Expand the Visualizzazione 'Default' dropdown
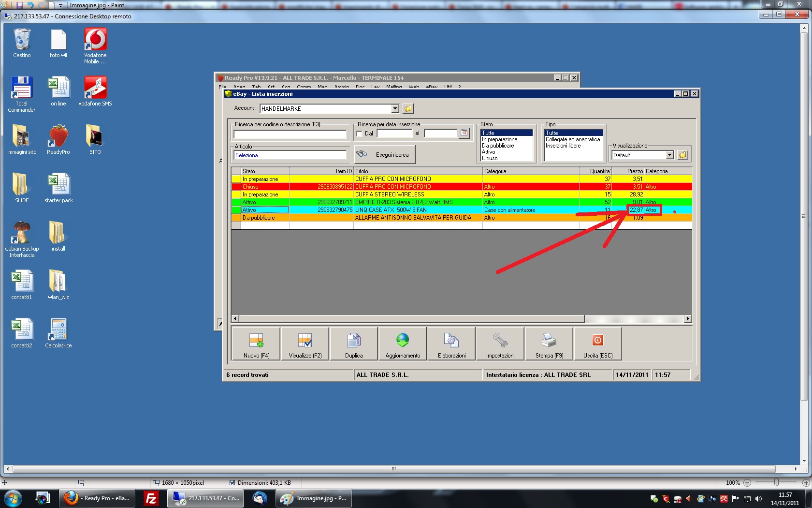 669,155
